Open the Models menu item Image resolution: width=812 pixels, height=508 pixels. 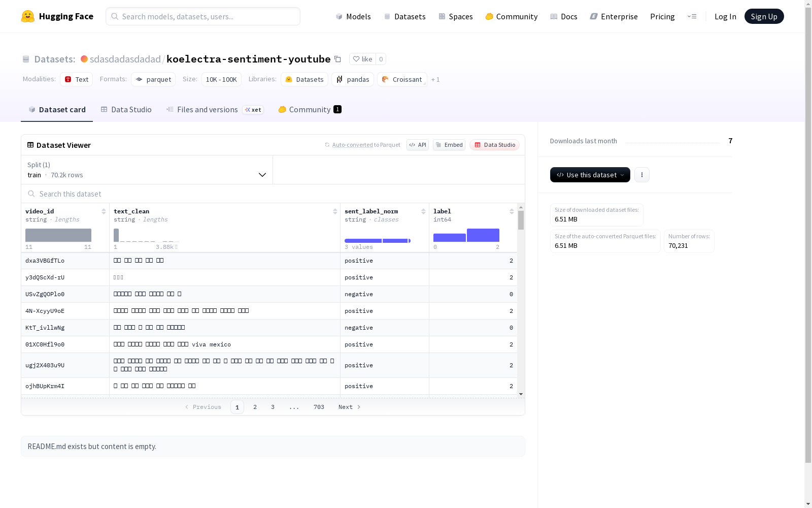click(353, 16)
